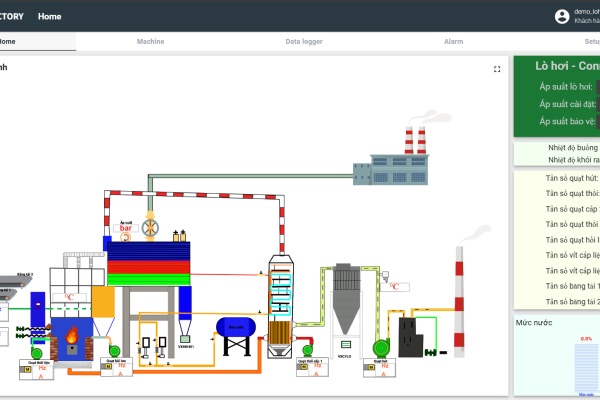Image resolution: width=600 pixels, height=400 pixels.
Task: Open the user account avatar icon
Action: tap(562, 16)
